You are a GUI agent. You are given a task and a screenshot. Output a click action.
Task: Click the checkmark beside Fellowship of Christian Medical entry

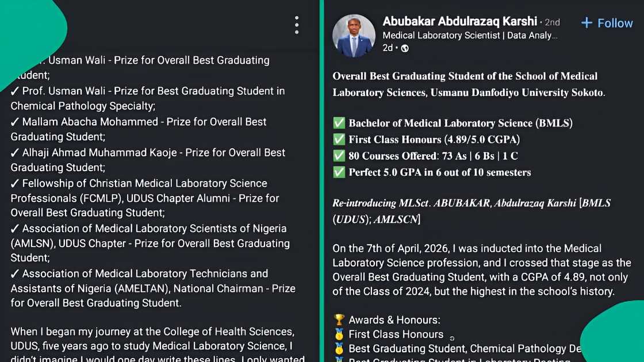(16, 183)
